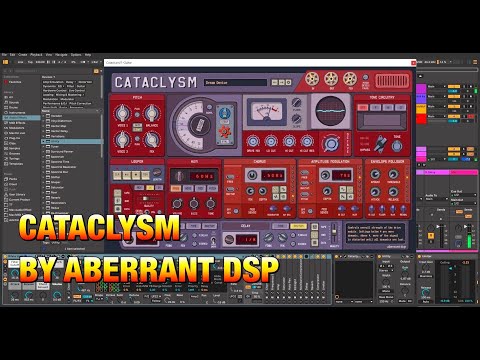This screenshot has width=480, height=360.
Task: Select Plug-Ins category in Library
Action: click(14, 138)
